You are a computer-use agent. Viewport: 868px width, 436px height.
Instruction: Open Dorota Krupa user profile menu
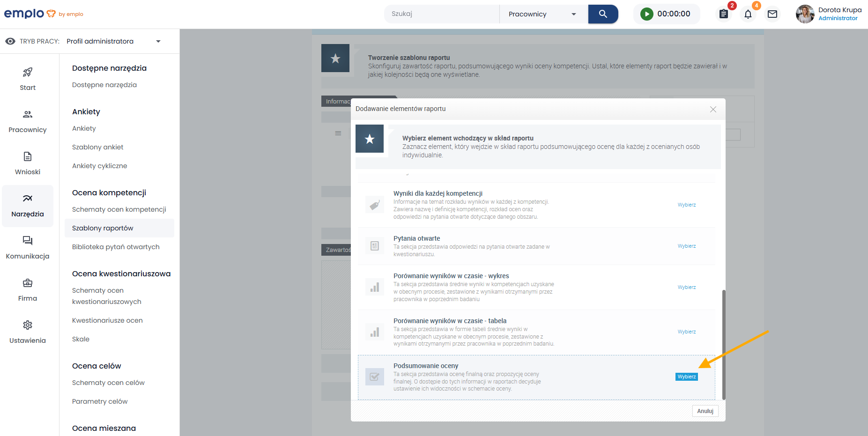click(x=828, y=14)
